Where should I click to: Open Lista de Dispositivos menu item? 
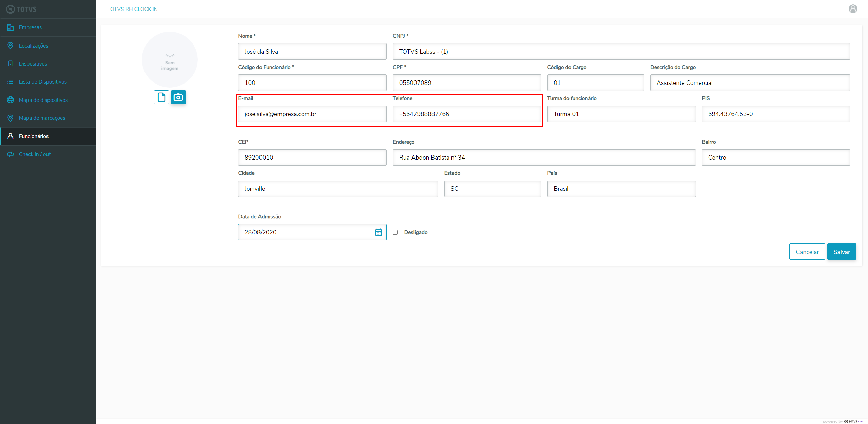(x=43, y=82)
